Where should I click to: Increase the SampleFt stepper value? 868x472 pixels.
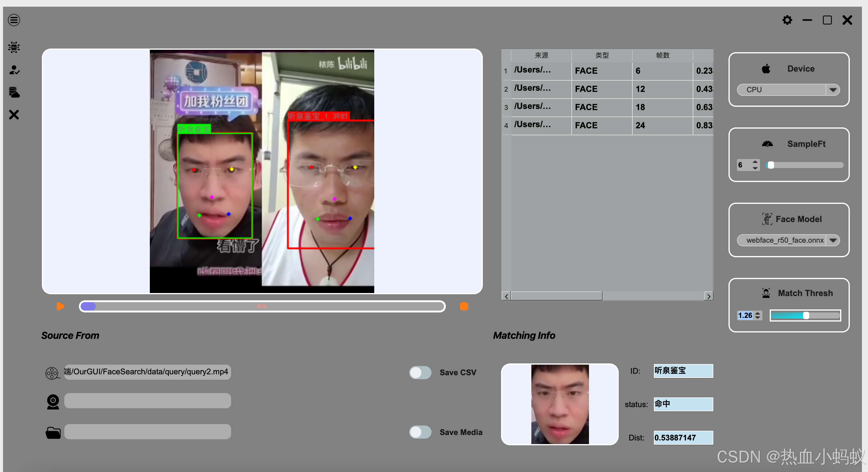point(755,162)
